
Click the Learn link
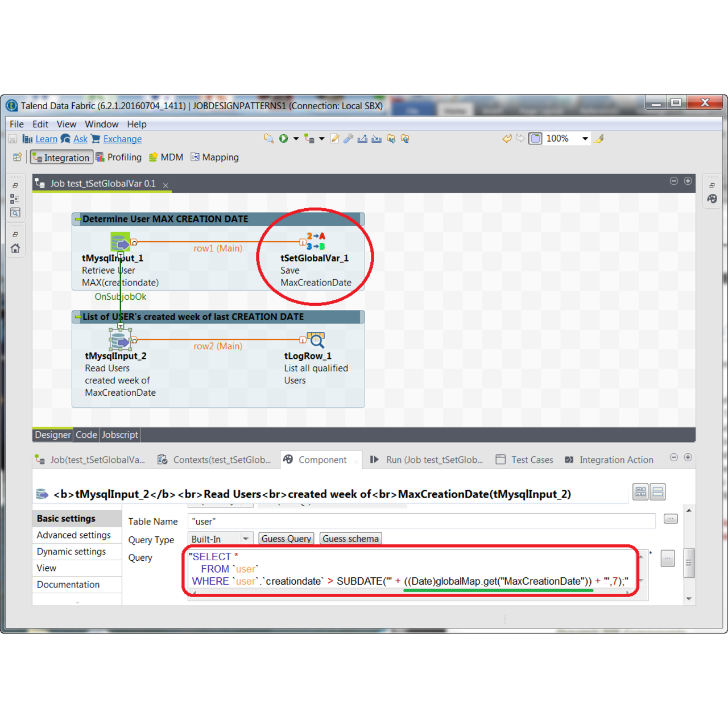tap(46, 139)
